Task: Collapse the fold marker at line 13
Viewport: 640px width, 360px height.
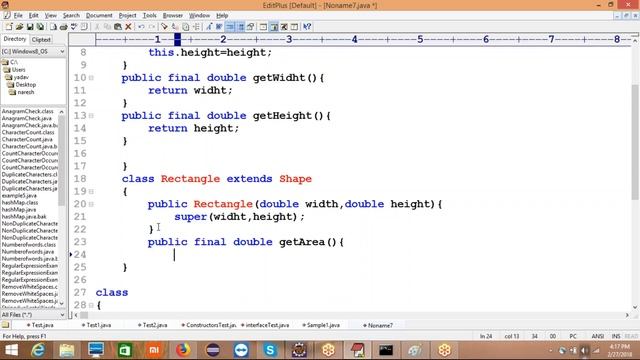Action: (x=91, y=116)
